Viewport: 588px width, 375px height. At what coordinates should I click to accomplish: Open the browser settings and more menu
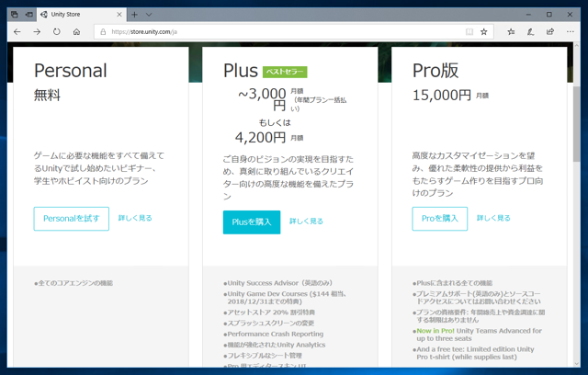[x=571, y=32]
